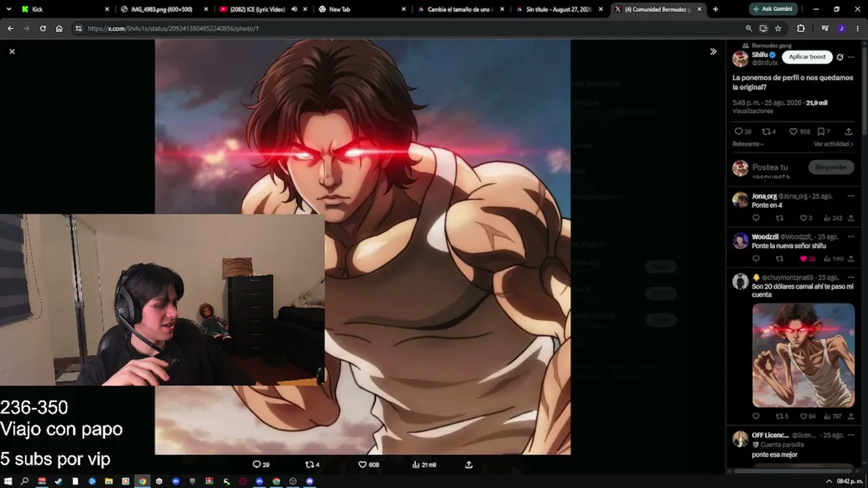This screenshot has height=488, width=868.
Task: Collapse the side panel with double-arrow icon
Action: click(713, 52)
